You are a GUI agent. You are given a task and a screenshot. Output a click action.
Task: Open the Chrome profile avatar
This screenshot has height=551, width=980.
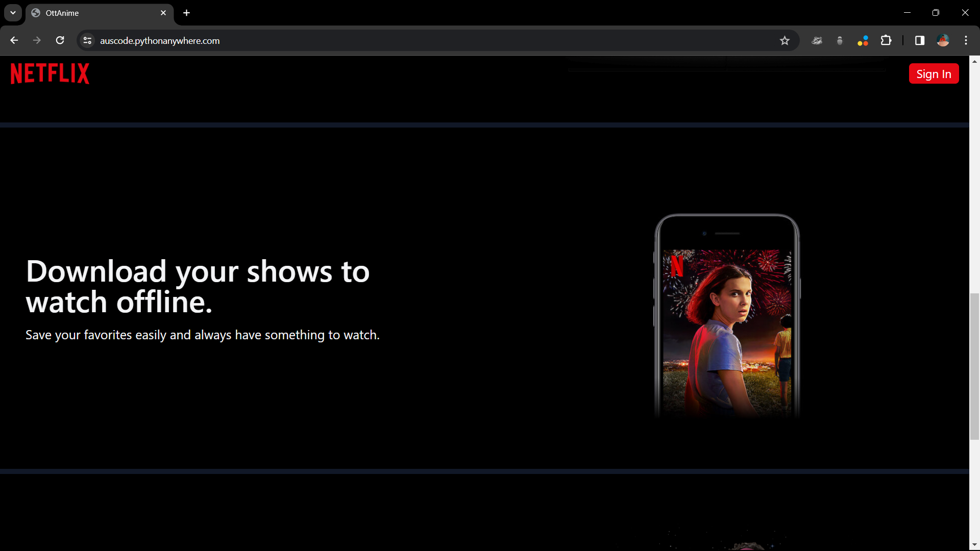pyautogui.click(x=943, y=40)
